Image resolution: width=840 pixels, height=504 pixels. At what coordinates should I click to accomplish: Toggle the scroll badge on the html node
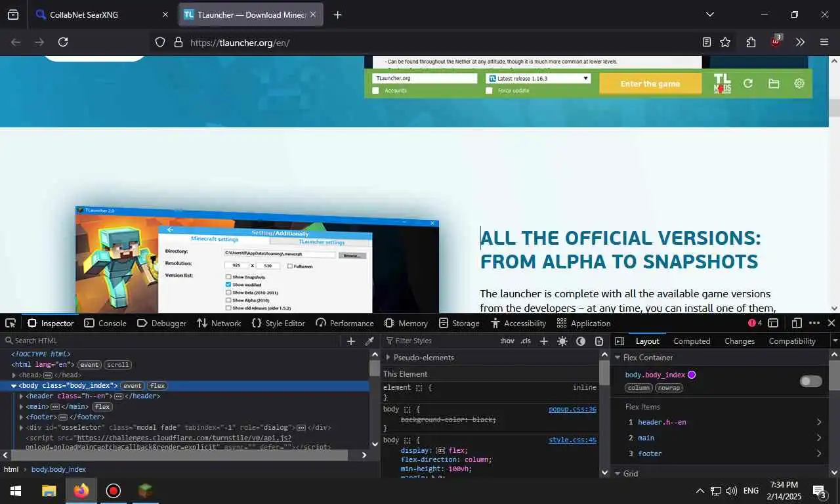(x=117, y=365)
